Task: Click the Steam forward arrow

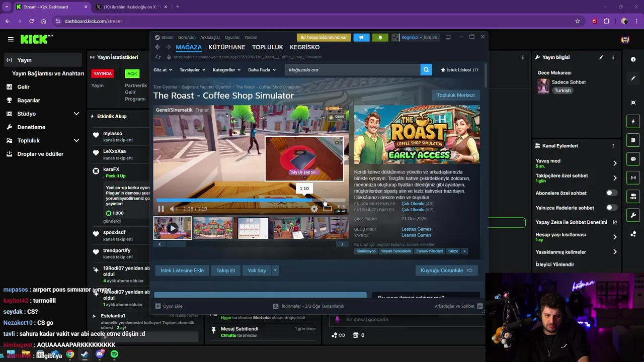Action: point(168,47)
